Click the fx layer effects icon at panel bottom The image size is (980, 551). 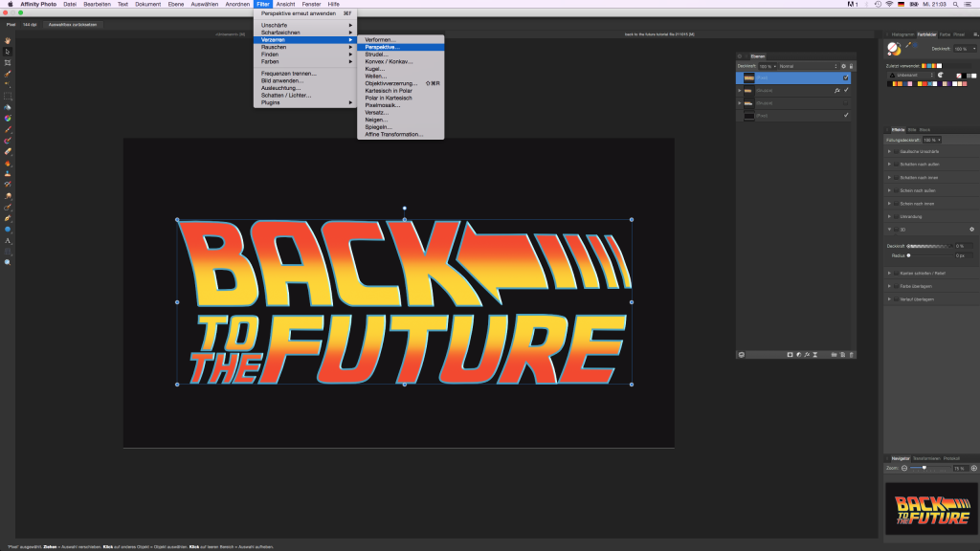coord(807,355)
